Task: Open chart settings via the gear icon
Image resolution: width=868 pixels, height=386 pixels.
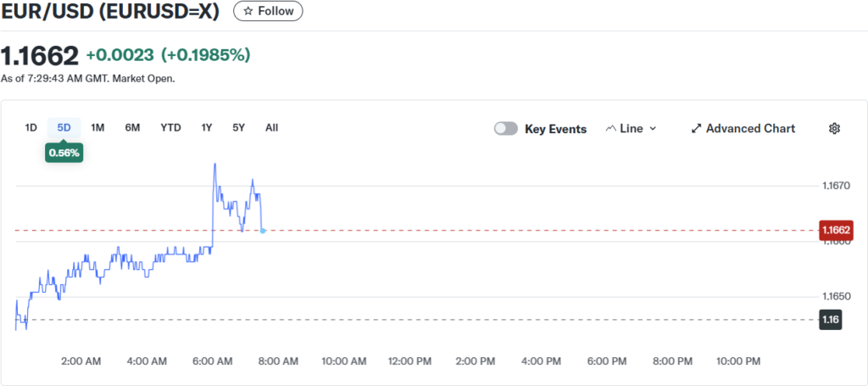Action: tap(834, 128)
